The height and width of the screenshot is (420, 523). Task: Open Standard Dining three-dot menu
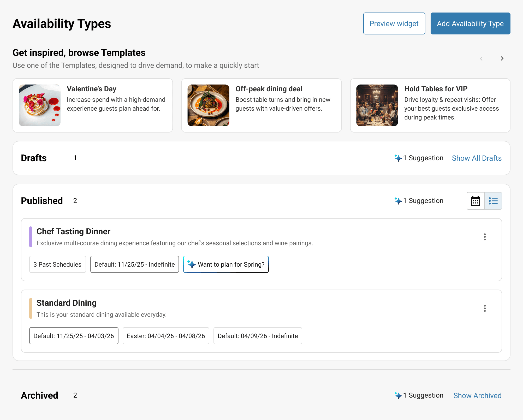click(485, 308)
